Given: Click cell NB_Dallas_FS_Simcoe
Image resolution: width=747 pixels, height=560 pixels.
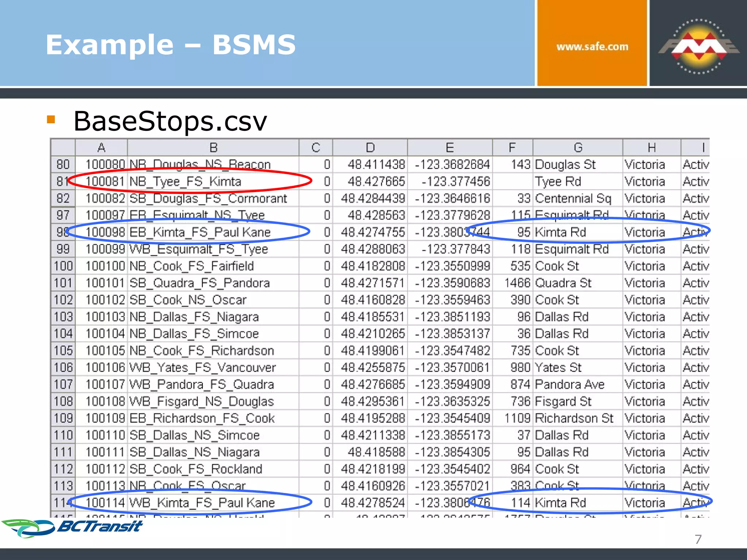Looking at the screenshot, I should [x=213, y=334].
